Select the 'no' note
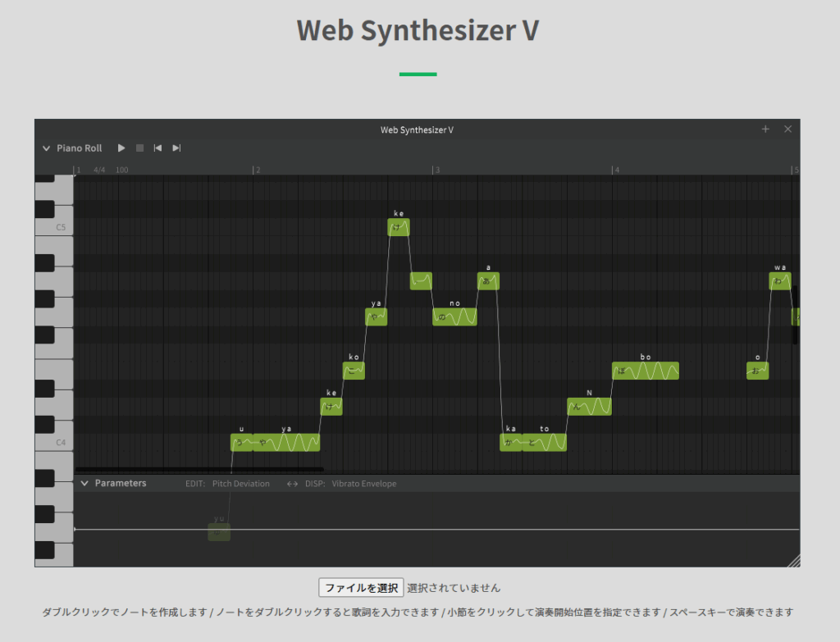 point(454,317)
